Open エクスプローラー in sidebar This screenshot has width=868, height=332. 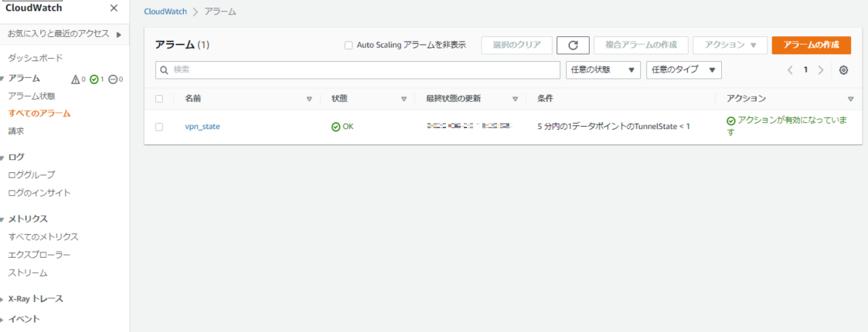(39, 255)
